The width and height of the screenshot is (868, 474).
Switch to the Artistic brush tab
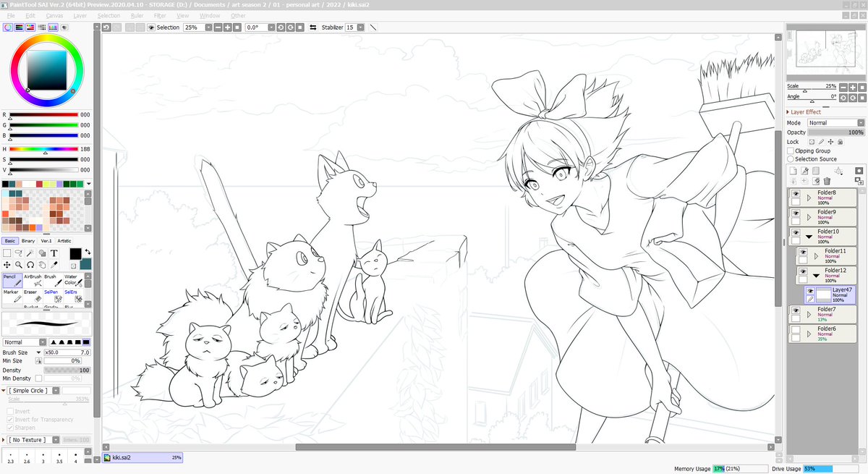[64, 241]
